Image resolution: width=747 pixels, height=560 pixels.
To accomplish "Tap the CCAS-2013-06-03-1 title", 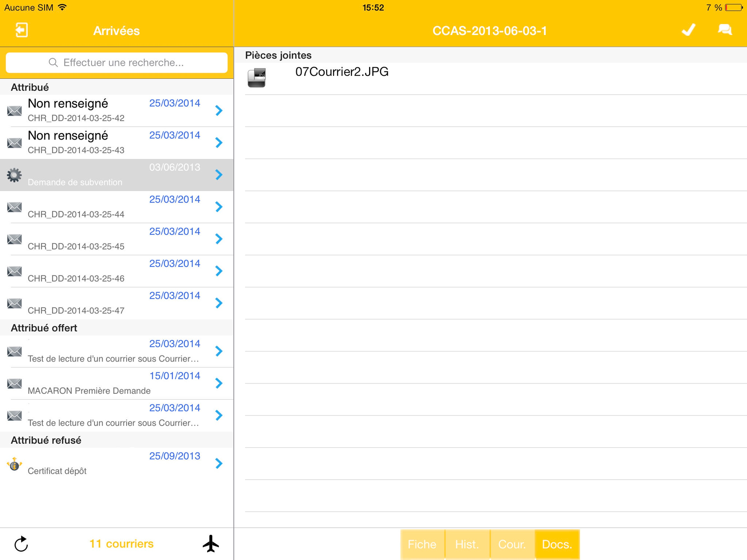I will pos(490,31).
